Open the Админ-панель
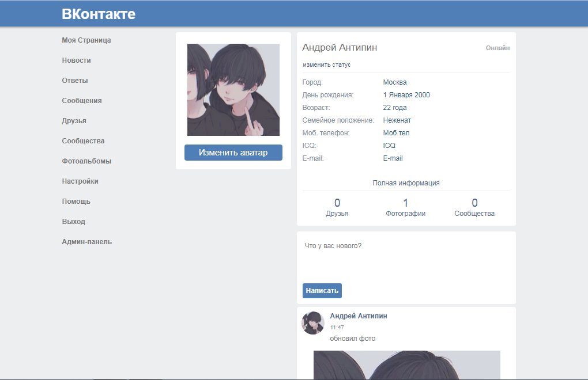Screen dimensions: 588x380 point(87,242)
